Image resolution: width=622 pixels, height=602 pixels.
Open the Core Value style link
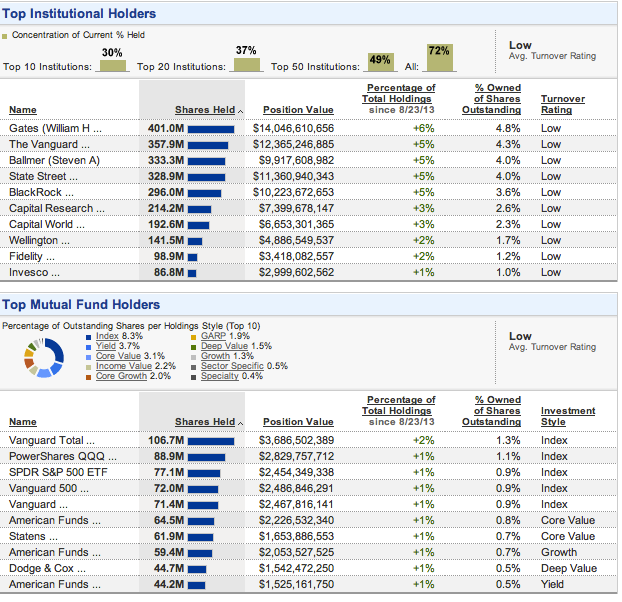(x=118, y=356)
